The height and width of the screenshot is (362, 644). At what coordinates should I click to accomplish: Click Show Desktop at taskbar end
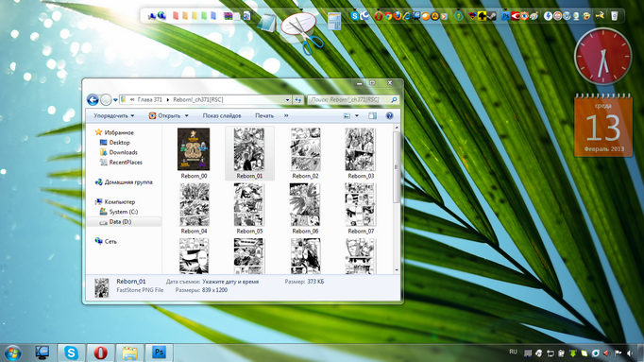click(x=640, y=353)
